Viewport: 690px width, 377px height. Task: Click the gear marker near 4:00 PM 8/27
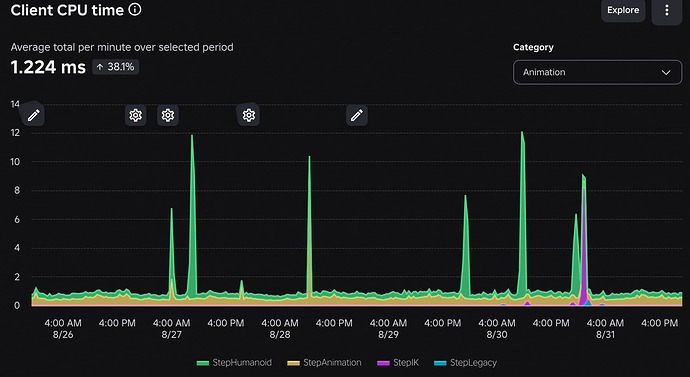coord(249,115)
